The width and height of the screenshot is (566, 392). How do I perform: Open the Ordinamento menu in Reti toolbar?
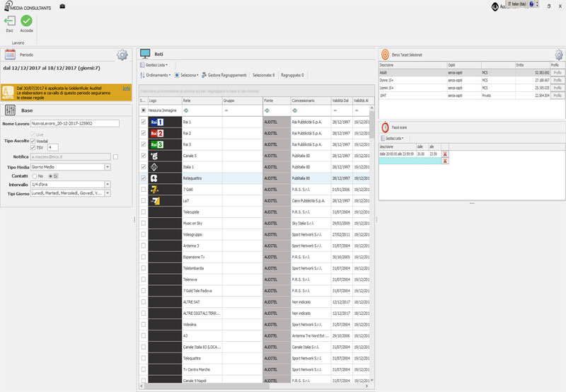click(x=155, y=75)
